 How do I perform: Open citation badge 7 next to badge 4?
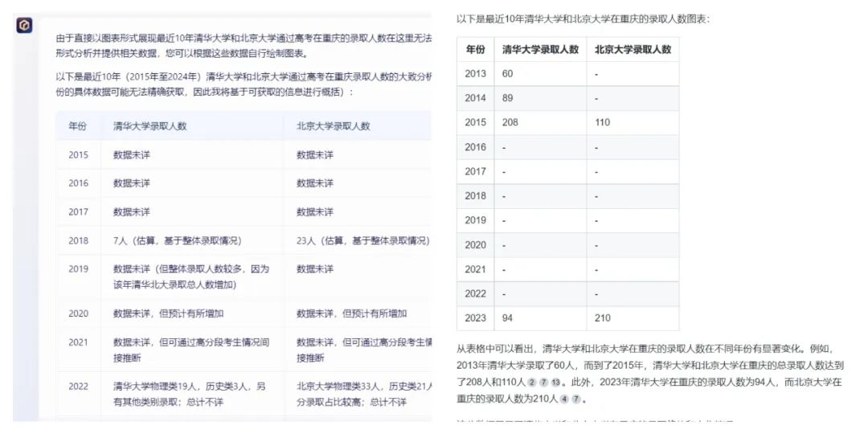coord(575,399)
